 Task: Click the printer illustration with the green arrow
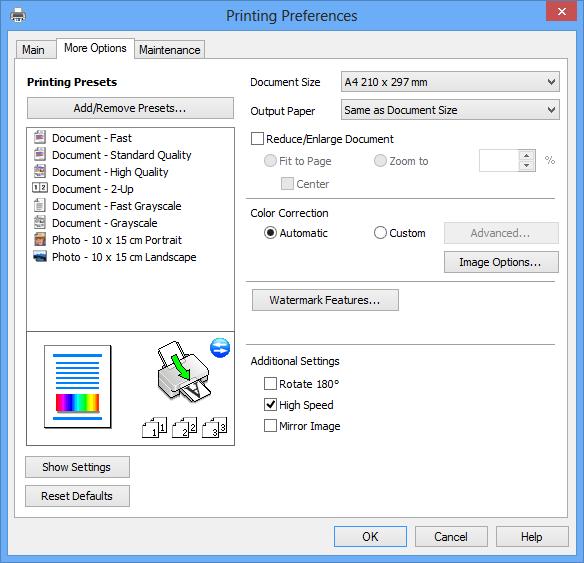183,371
